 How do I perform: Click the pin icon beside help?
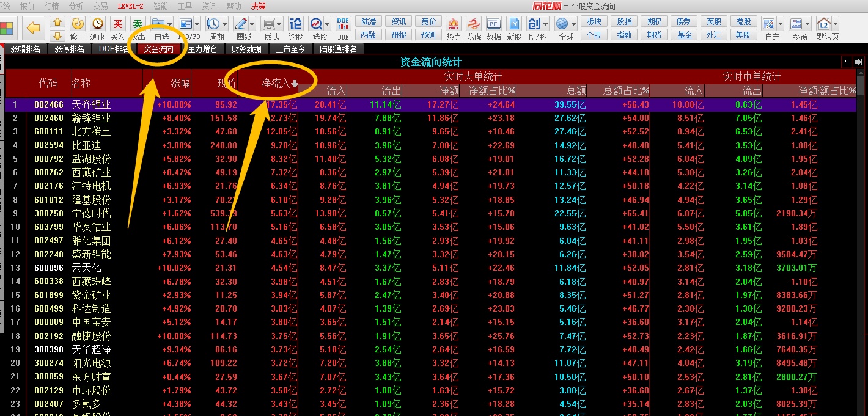[859, 62]
